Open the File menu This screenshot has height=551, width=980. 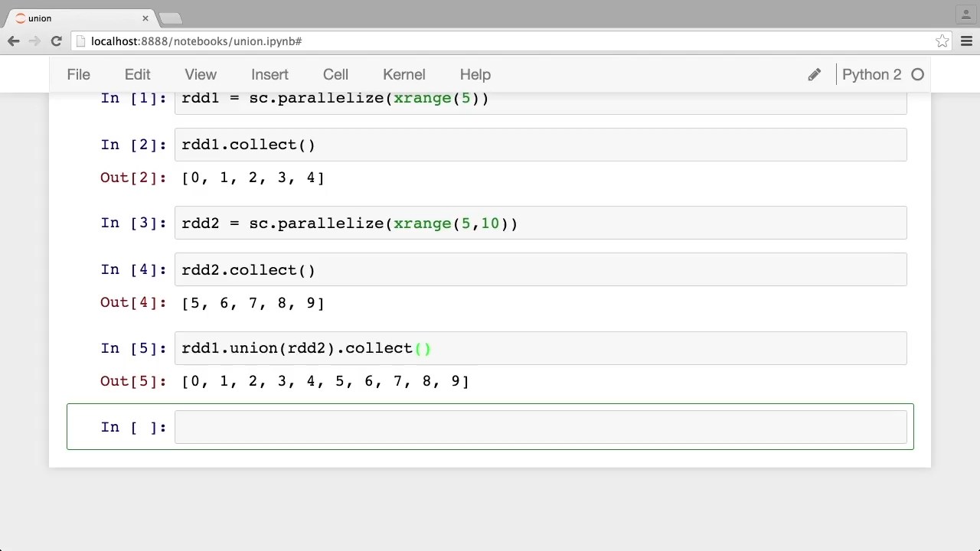click(x=79, y=74)
